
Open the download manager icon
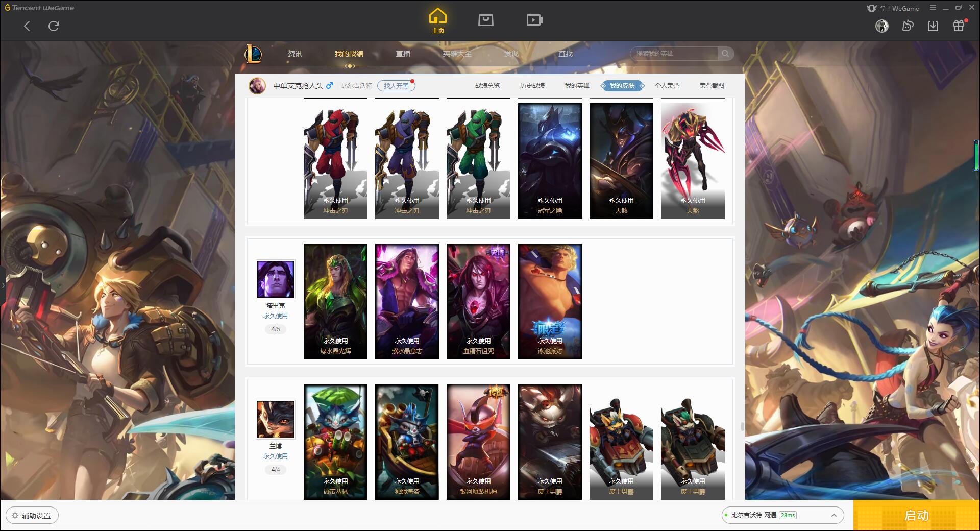(933, 26)
